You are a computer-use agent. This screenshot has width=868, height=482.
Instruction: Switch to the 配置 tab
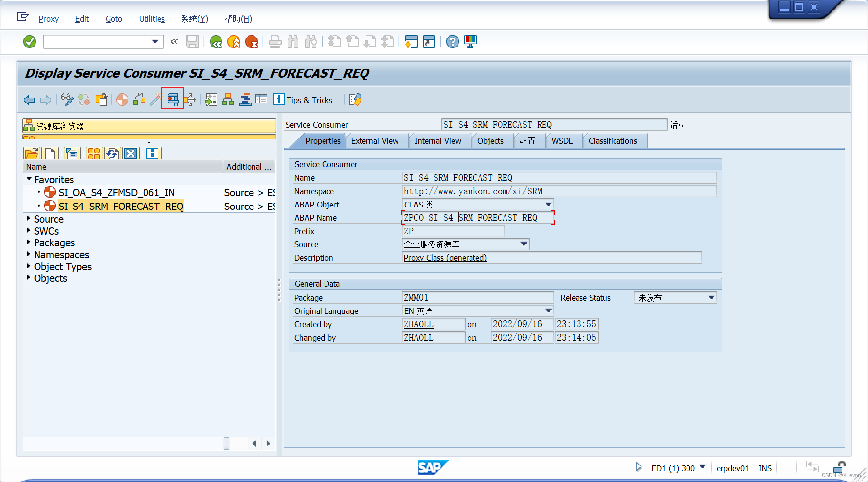(x=527, y=141)
